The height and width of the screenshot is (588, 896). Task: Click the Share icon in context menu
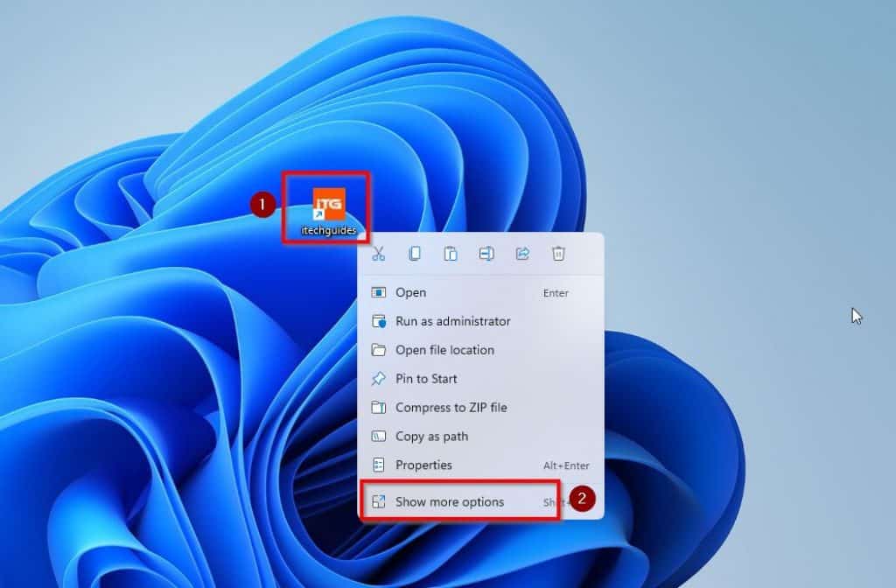coord(523,253)
